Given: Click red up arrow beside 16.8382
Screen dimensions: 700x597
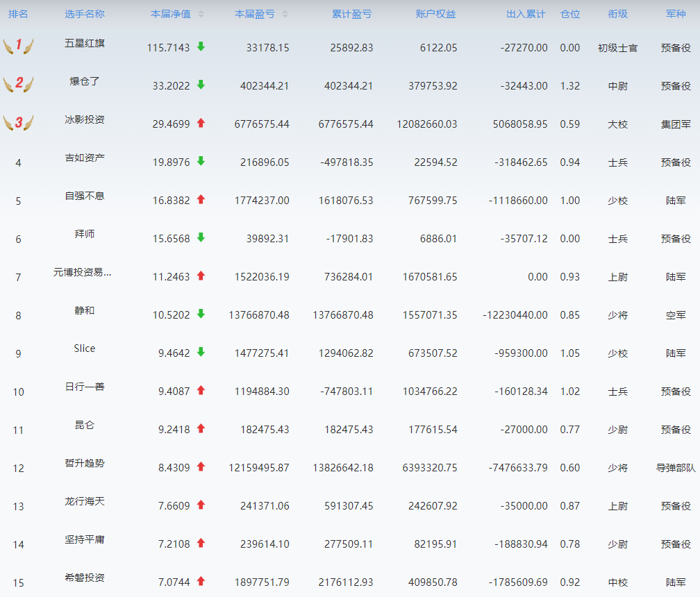Looking at the screenshot, I should pos(201,199).
